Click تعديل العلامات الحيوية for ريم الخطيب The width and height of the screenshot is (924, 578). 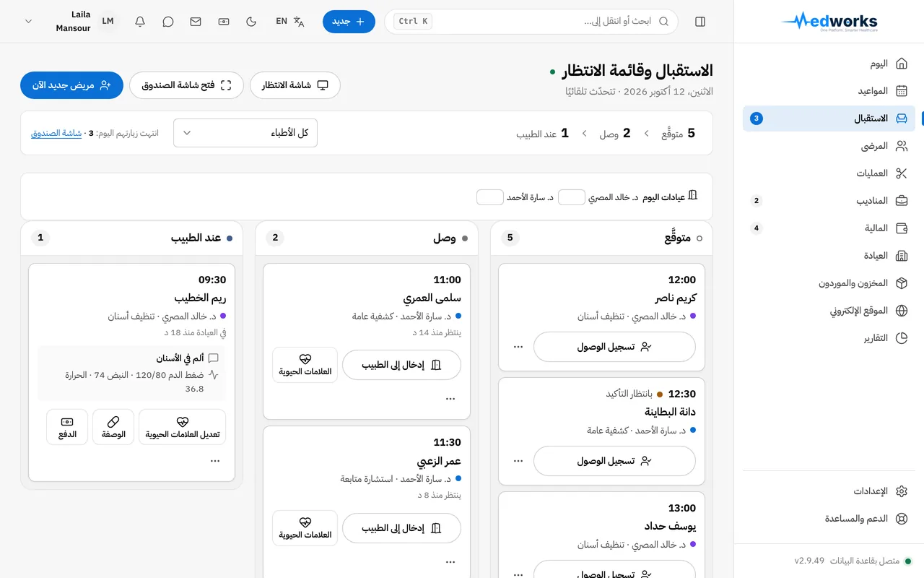[183, 427]
